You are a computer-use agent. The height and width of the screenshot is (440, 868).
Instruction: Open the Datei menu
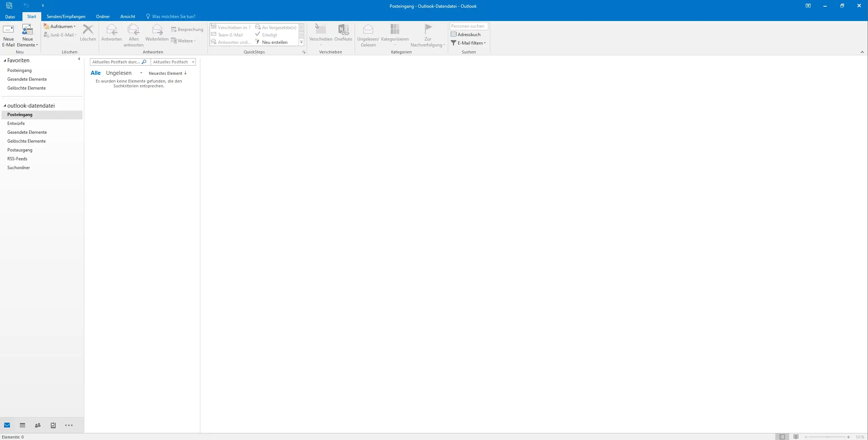pyautogui.click(x=10, y=17)
